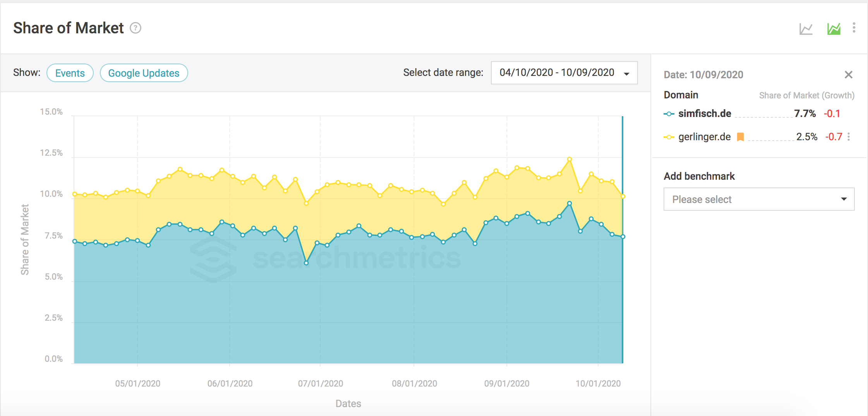Select the gerlinger.de domain name
868x416 pixels.
pos(705,137)
